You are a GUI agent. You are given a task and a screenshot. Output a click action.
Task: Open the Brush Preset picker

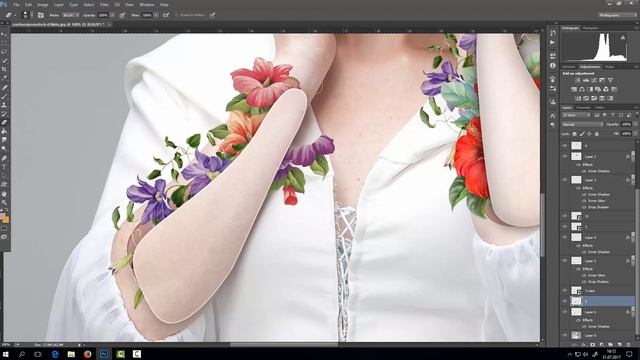(27, 15)
